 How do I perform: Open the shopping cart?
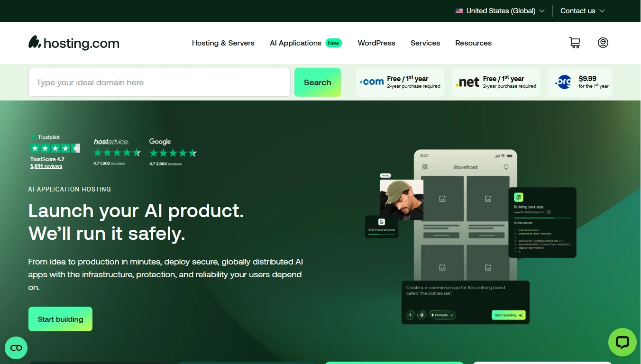click(x=575, y=43)
